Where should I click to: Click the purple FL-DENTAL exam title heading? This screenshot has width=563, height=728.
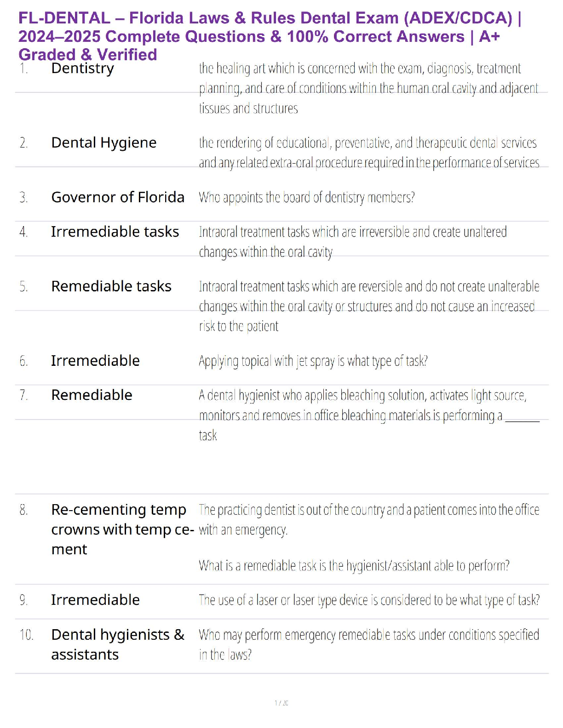point(270,36)
